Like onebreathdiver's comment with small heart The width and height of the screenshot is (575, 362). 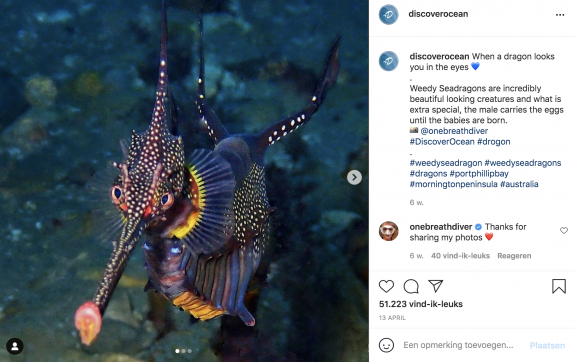564,230
